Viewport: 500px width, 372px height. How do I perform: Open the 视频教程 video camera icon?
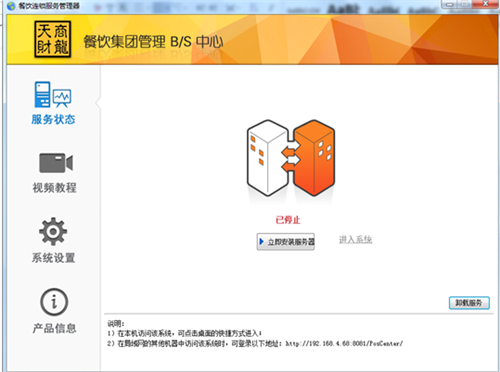click(56, 163)
